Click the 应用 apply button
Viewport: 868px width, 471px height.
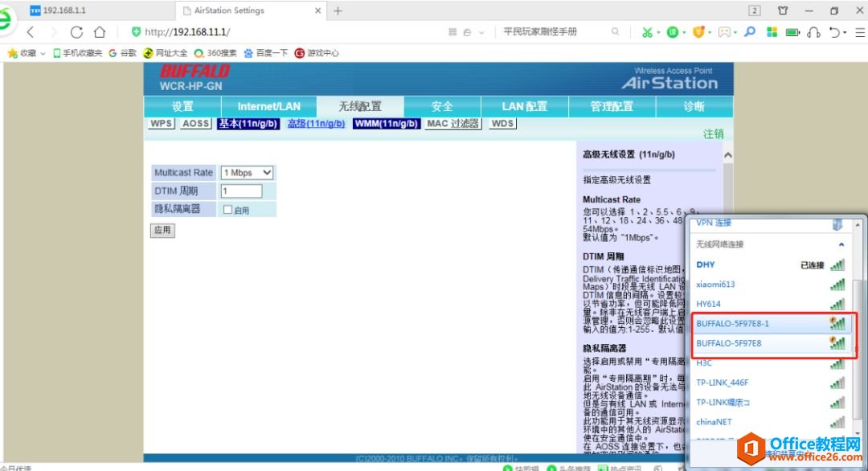pos(162,230)
